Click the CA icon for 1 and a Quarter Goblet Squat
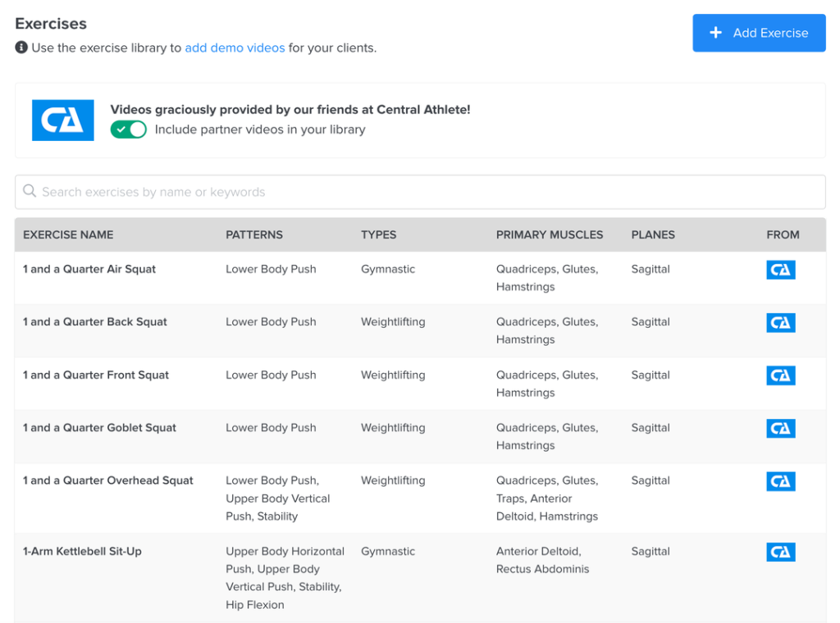 (x=780, y=429)
